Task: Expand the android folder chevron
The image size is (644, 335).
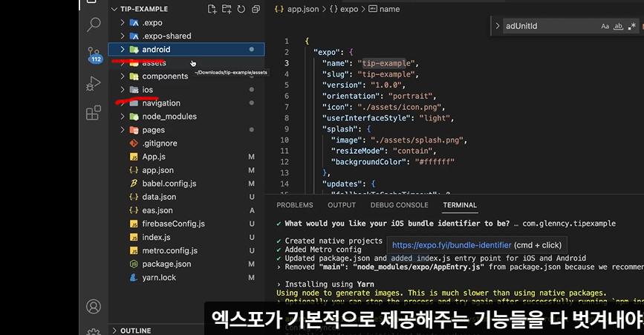Action: click(123, 49)
